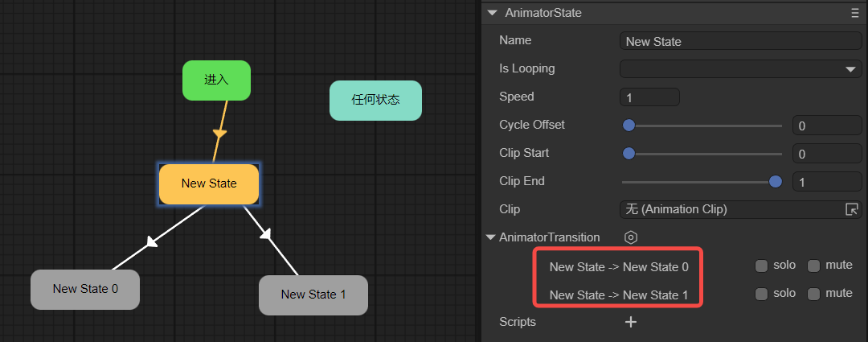Toggle mute for New State -> New State 1
Image resolution: width=868 pixels, height=342 pixels.
pyautogui.click(x=813, y=294)
